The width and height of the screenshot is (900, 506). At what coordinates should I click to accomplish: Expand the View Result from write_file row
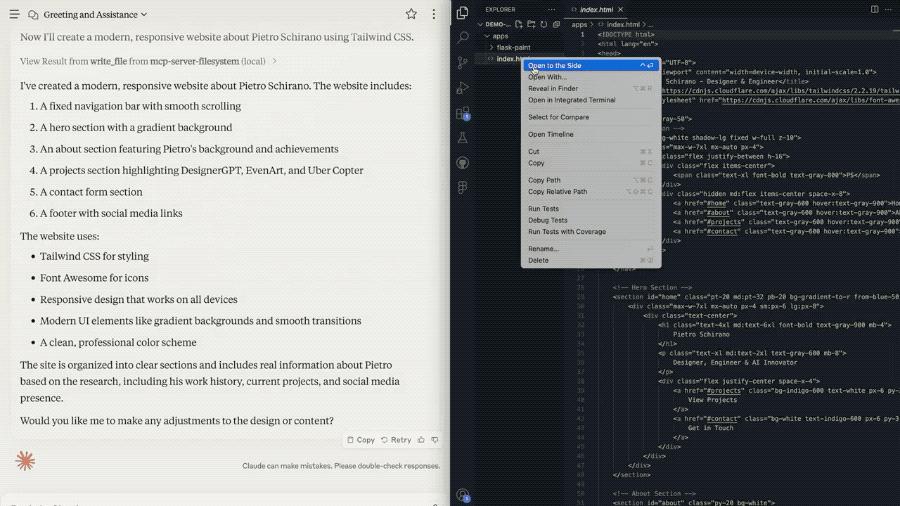[148, 61]
